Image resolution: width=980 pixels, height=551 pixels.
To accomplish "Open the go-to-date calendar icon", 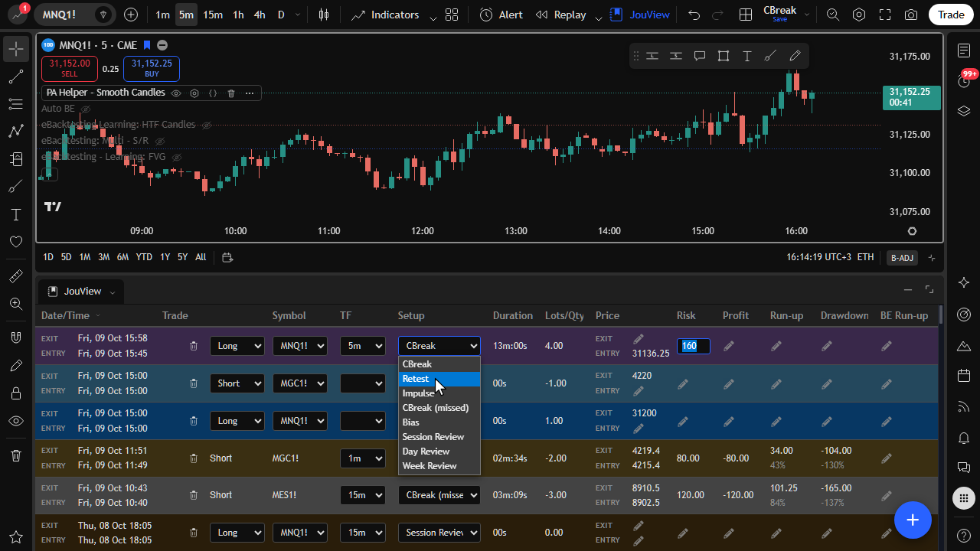I will coord(227,257).
